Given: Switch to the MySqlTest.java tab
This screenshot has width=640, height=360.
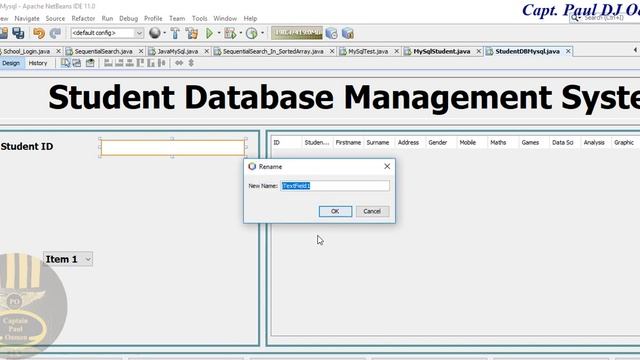Looking at the screenshot, I should (x=368, y=51).
